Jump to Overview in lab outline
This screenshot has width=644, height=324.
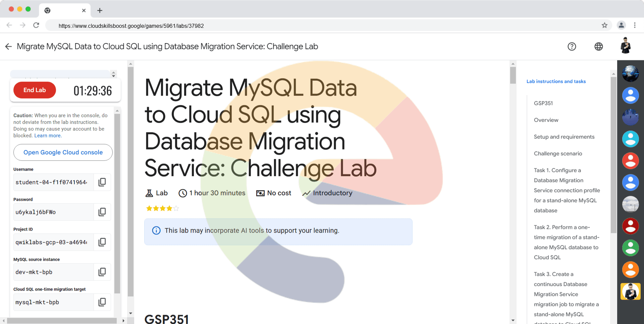546,120
